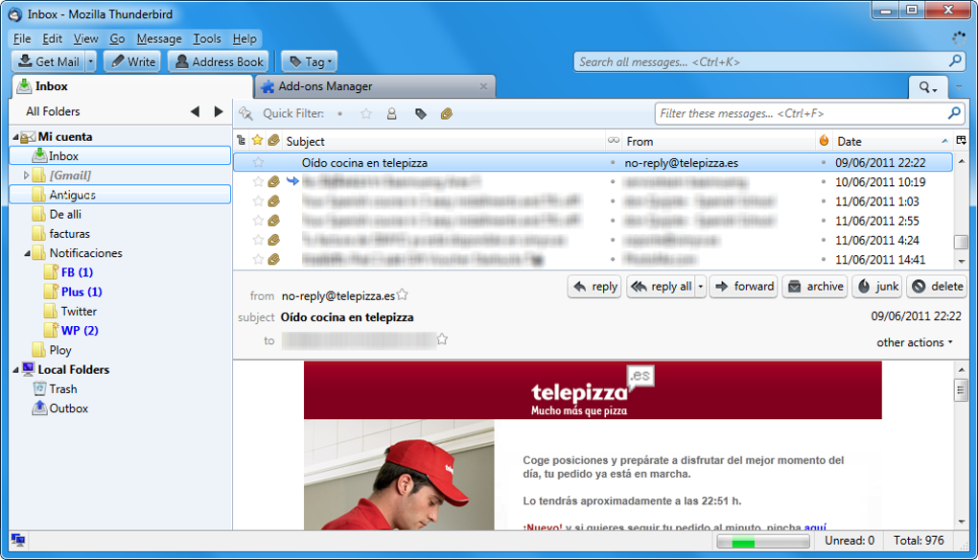Click the thread column header icon
The height and width of the screenshot is (560, 978).
[242, 141]
